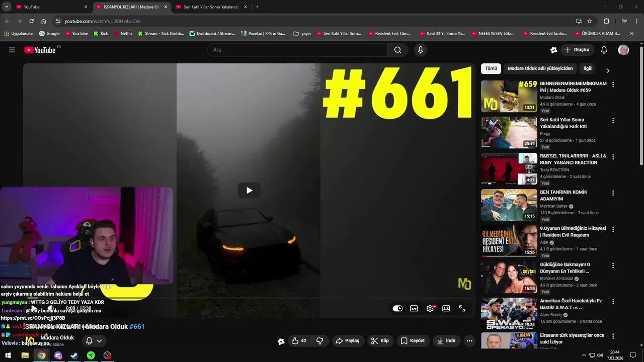Open the guide with the hamburger icon
The image size is (644, 362).
pyautogui.click(x=12, y=50)
